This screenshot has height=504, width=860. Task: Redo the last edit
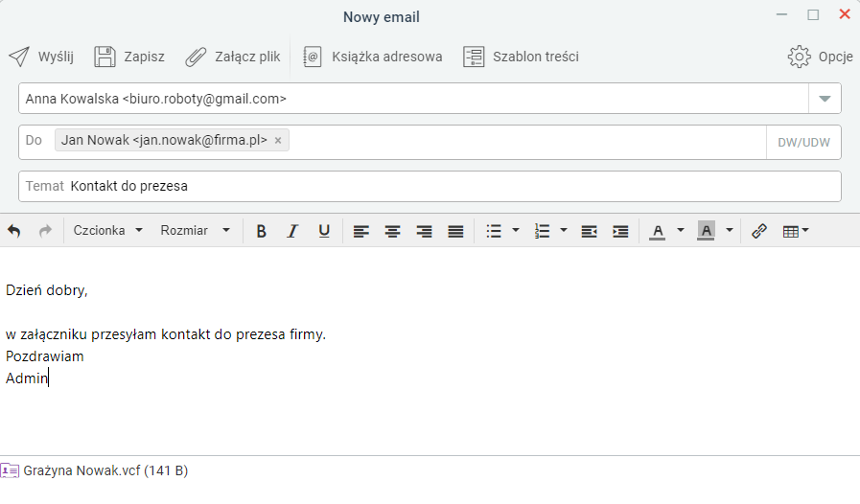point(45,231)
